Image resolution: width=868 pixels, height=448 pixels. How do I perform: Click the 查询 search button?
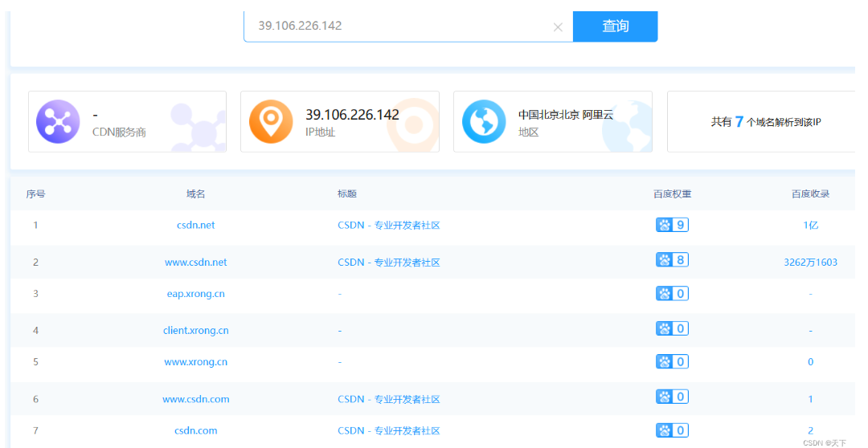coord(615,26)
